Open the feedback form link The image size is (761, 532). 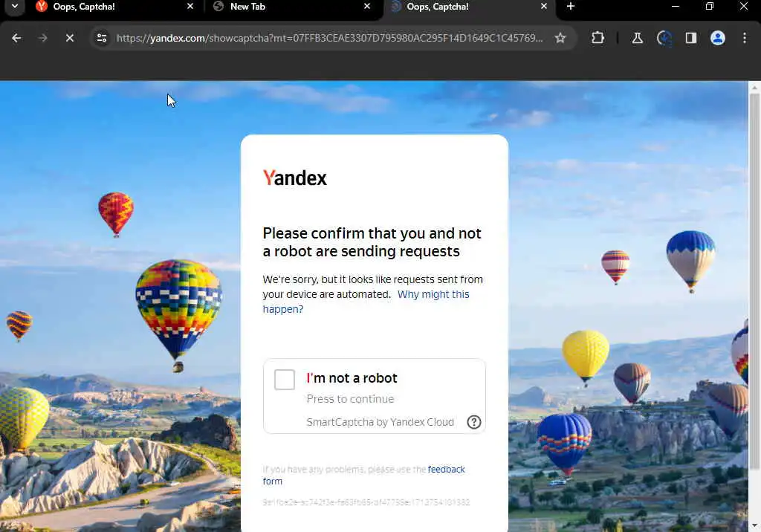364,476
